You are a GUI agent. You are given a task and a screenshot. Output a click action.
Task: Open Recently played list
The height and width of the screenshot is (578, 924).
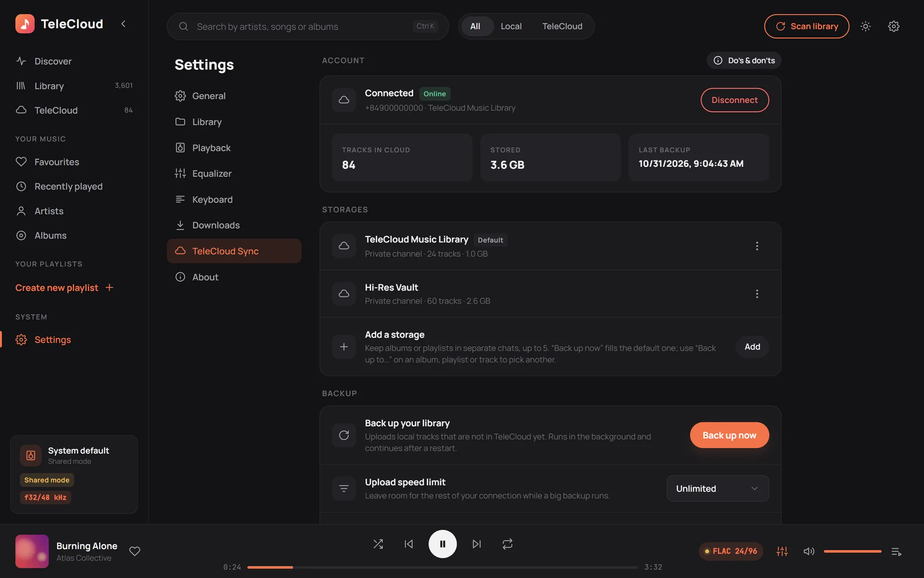(x=74, y=186)
